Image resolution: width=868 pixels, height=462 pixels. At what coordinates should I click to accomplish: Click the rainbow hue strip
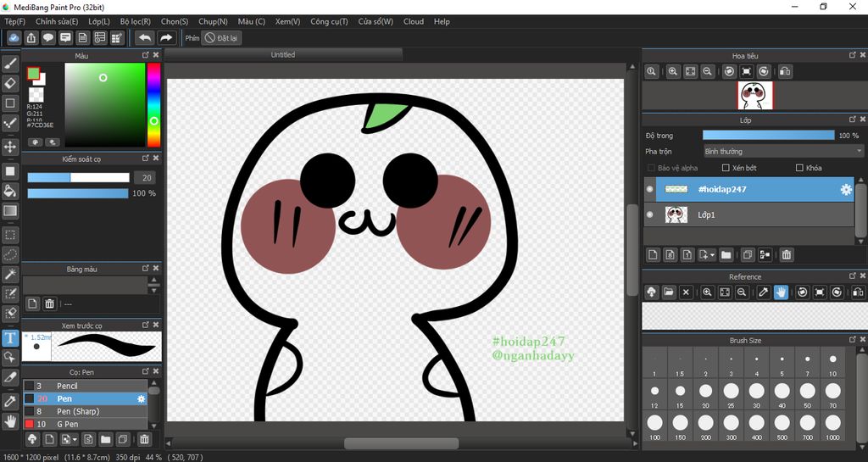point(153,104)
